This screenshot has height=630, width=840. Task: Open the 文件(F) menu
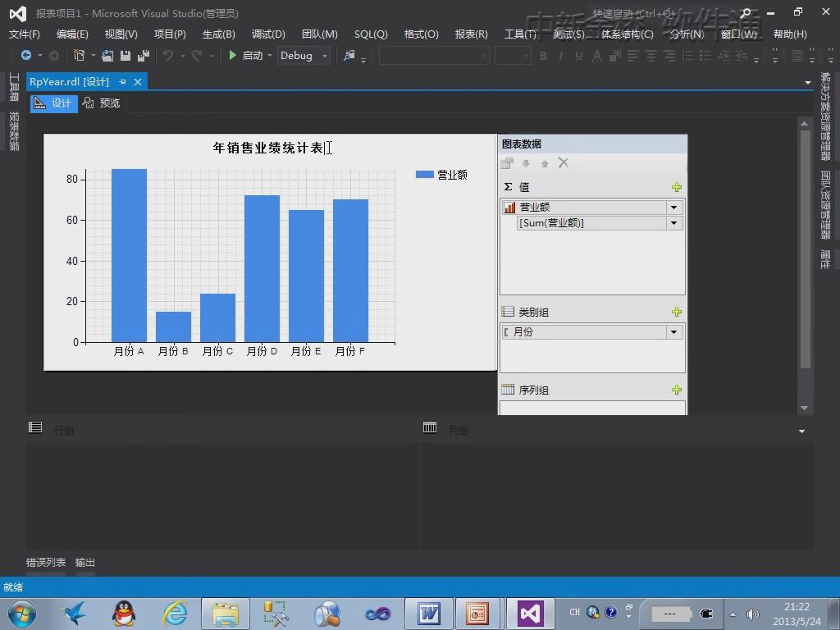tap(24, 34)
